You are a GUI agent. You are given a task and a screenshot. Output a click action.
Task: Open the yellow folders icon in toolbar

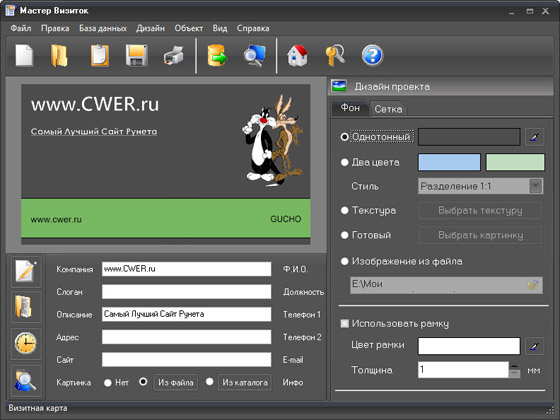click(x=59, y=56)
